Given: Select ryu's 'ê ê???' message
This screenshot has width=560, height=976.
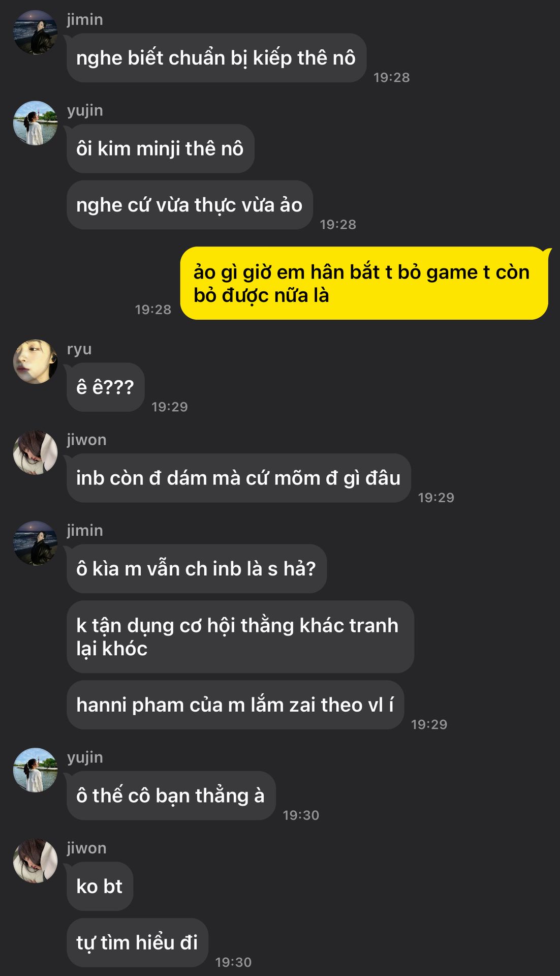Looking at the screenshot, I should 106,387.
